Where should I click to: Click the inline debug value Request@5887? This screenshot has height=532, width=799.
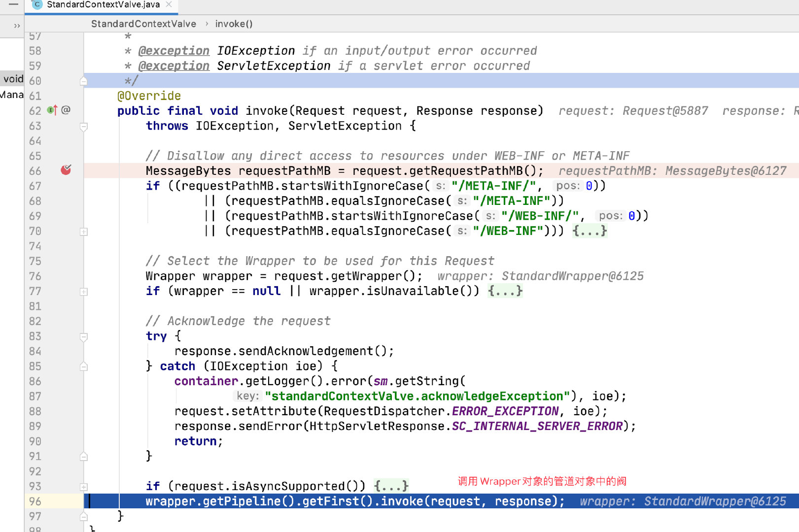(x=665, y=111)
